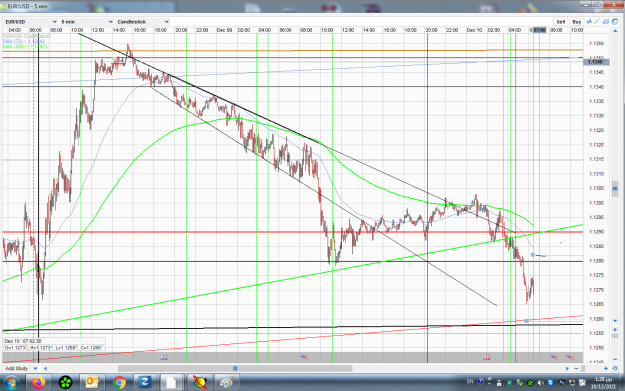The height and width of the screenshot is (391, 625).
Task: Open the Candlestick chart type dropdown
Action: pyautogui.click(x=143, y=22)
